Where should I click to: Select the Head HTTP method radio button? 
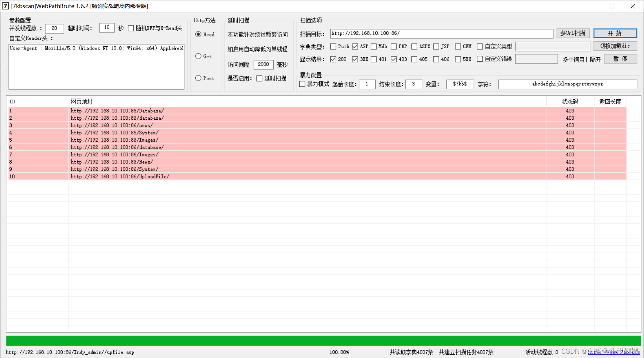198,34
